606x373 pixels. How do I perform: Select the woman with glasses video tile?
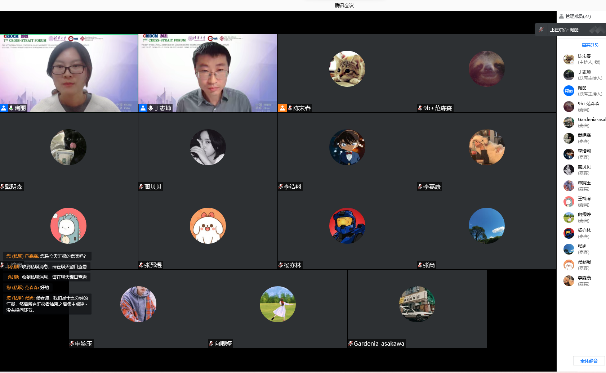pos(69,73)
